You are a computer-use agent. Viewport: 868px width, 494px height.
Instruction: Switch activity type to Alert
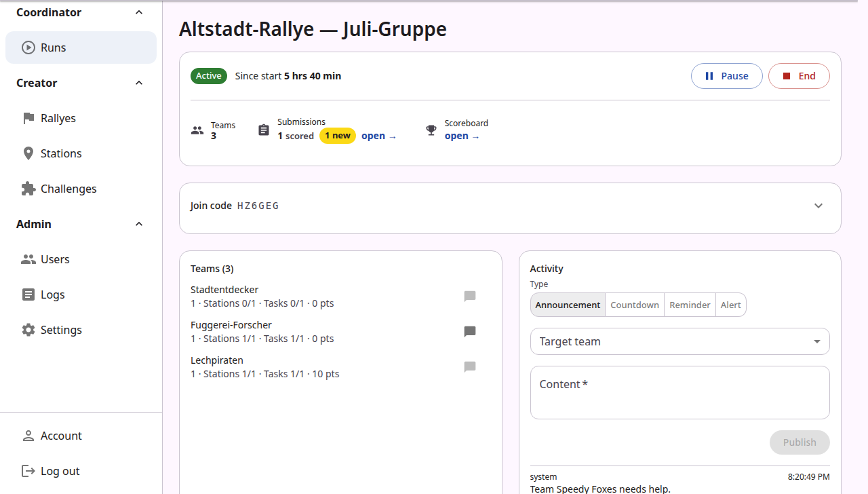(x=730, y=305)
